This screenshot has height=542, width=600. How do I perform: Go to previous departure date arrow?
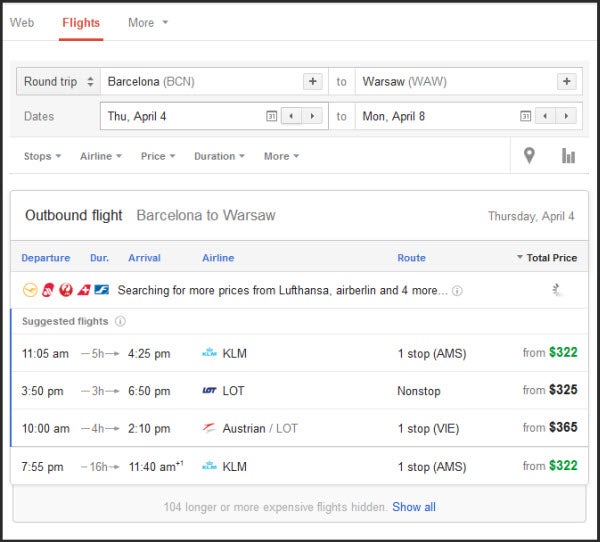point(291,116)
